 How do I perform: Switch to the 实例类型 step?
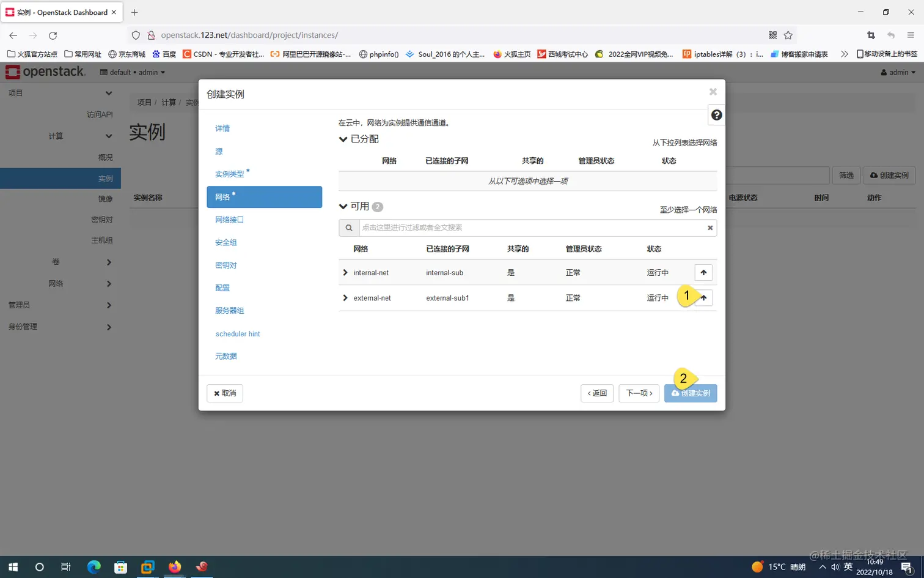230,174
